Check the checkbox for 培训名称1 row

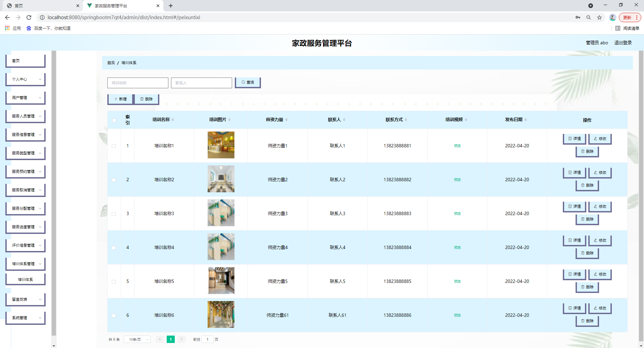click(x=114, y=146)
